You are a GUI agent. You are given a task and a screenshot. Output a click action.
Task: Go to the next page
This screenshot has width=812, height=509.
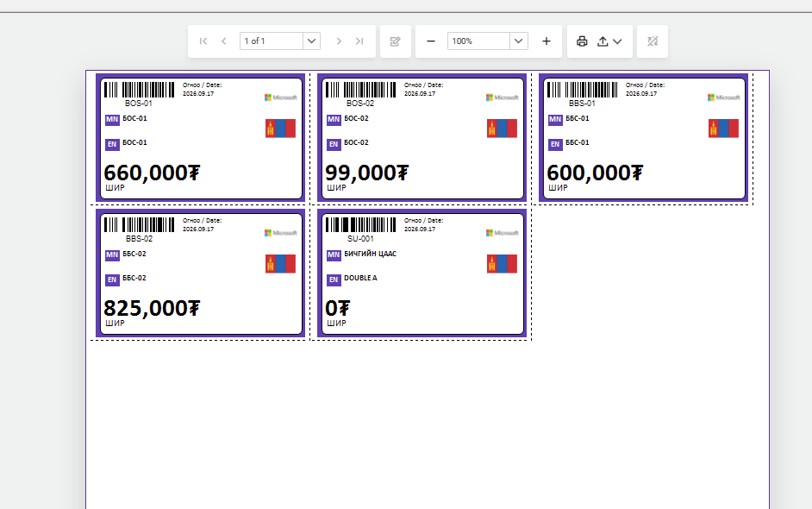click(x=339, y=41)
